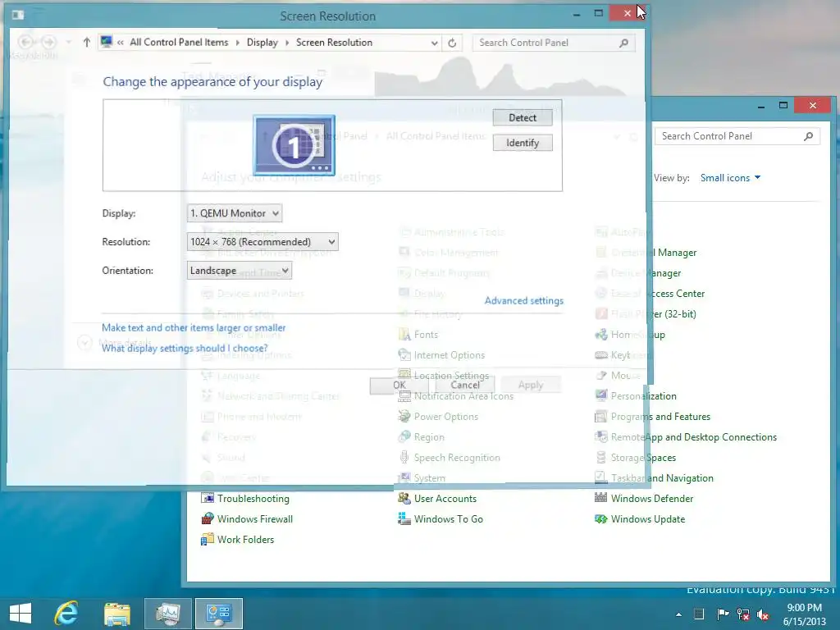The height and width of the screenshot is (630, 840).
Task: Open User Accounts text label
Action: (x=445, y=498)
